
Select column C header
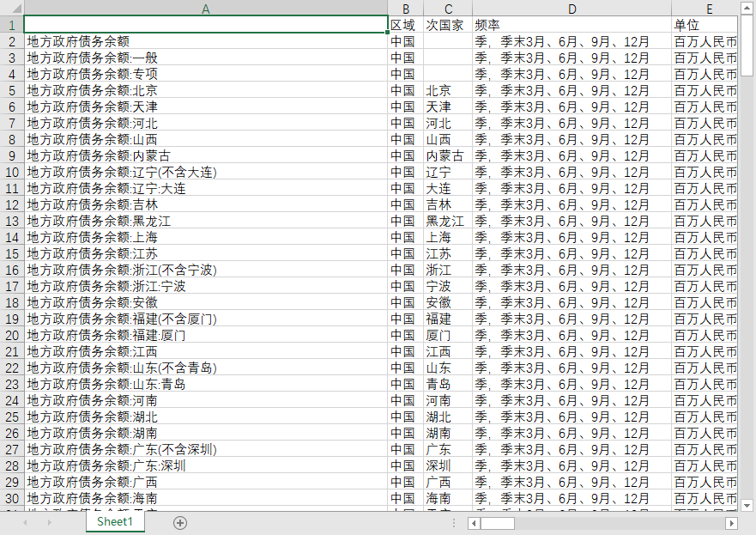[x=448, y=9]
